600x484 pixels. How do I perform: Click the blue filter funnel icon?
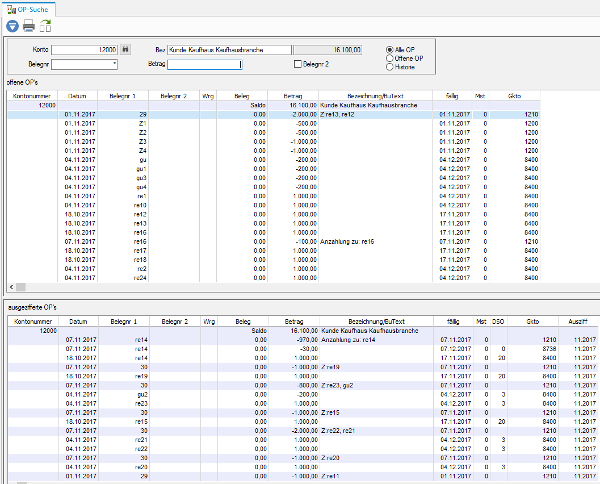[x=12, y=26]
